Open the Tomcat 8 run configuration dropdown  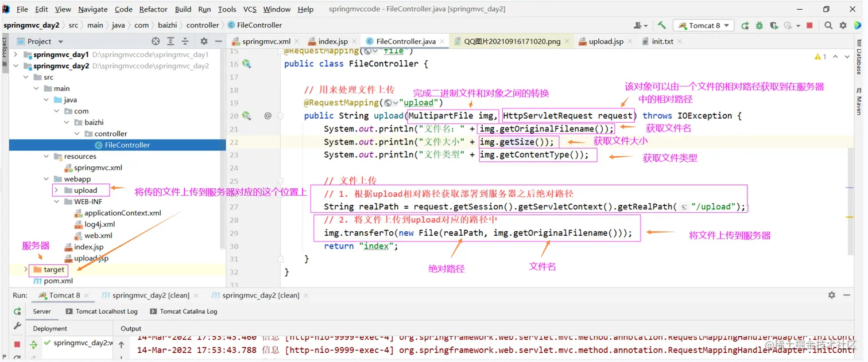click(x=703, y=25)
